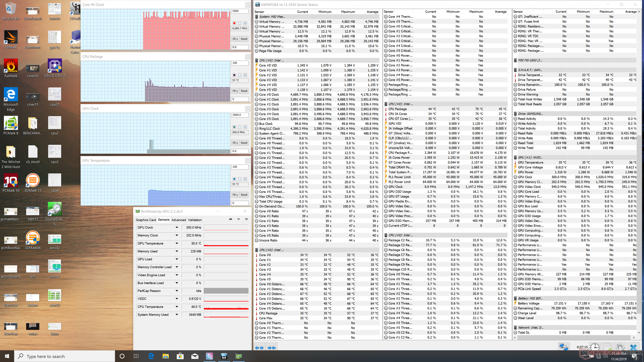Open the Advanced tab in GPU-Z

click(x=178, y=220)
